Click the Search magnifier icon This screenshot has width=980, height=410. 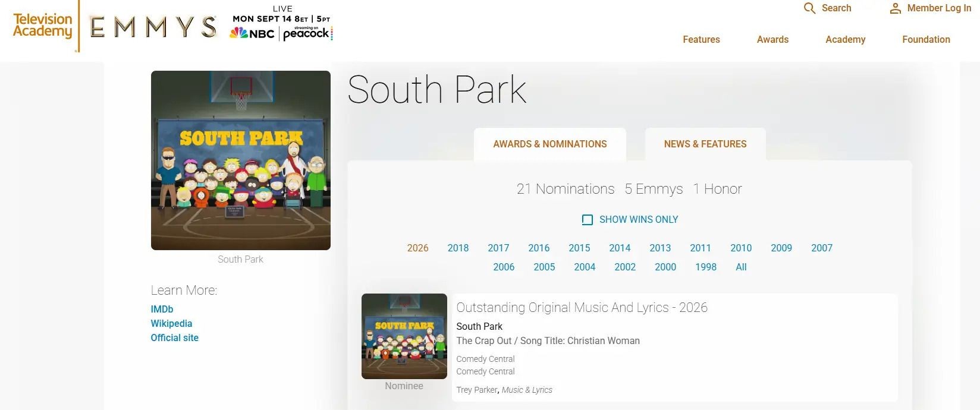pyautogui.click(x=809, y=8)
